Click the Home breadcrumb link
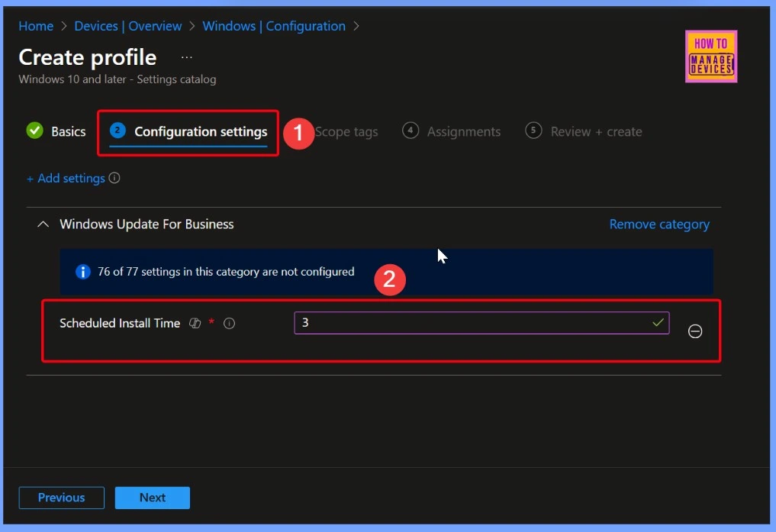 point(36,26)
